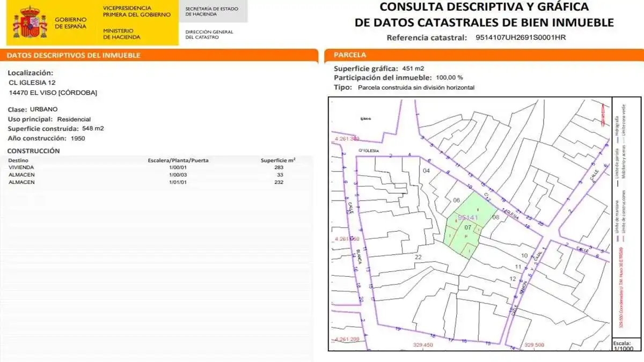Select the cadastral reference 9514107UH2691S0001HR
The width and height of the screenshot is (644, 362).
[521, 38]
